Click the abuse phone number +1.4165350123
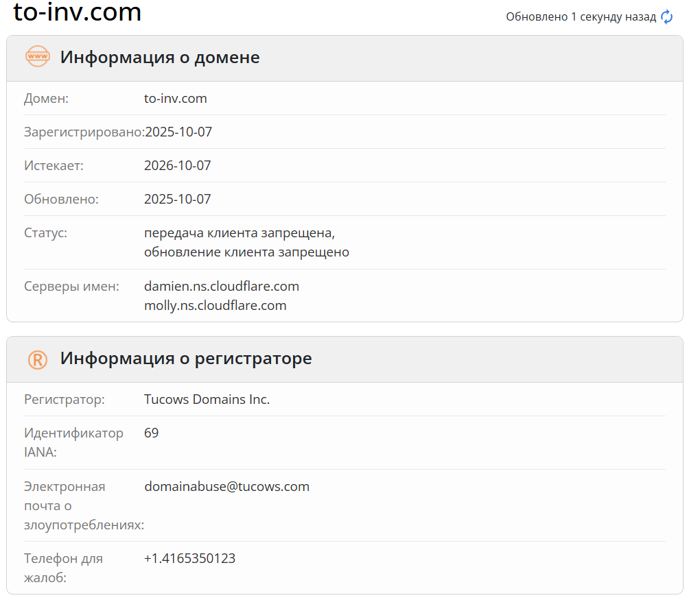 coord(189,558)
